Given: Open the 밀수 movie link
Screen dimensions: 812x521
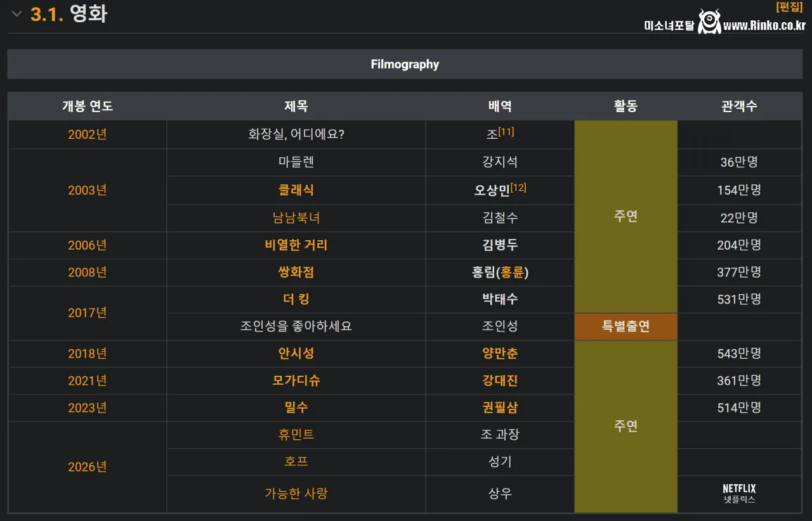Looking at the screenshot, I should click(x=296, y=408).
